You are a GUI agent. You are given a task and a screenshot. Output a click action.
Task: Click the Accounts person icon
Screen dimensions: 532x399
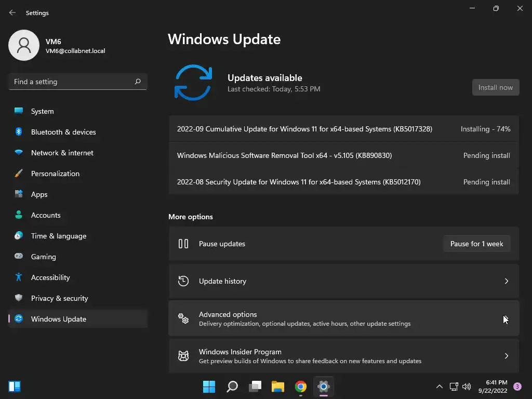19,215
